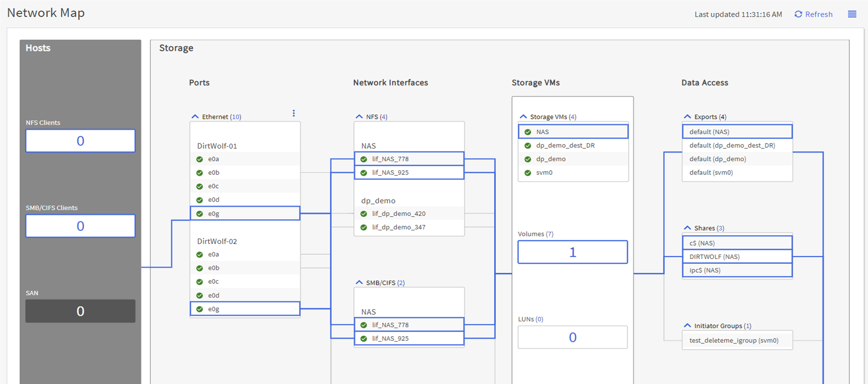
Task: Select the default (NAS) export
Action: [737, 132]
